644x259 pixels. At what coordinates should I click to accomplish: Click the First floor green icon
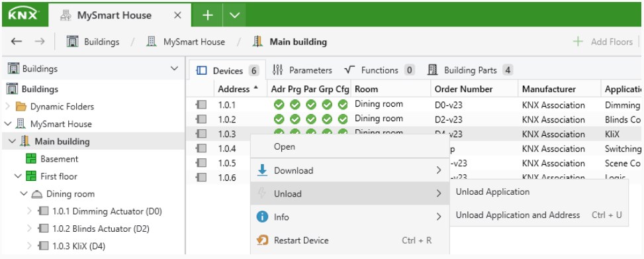coord(31,176)
